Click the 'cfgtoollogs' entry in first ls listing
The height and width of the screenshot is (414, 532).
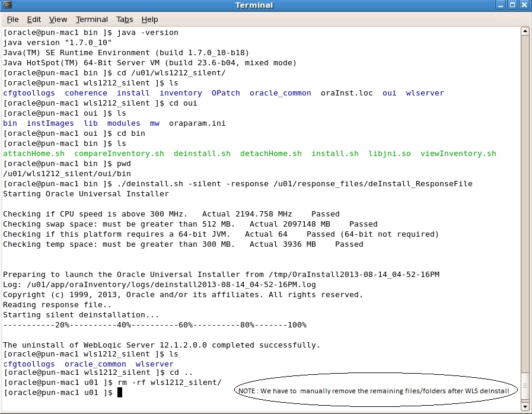tap(29, 93)
